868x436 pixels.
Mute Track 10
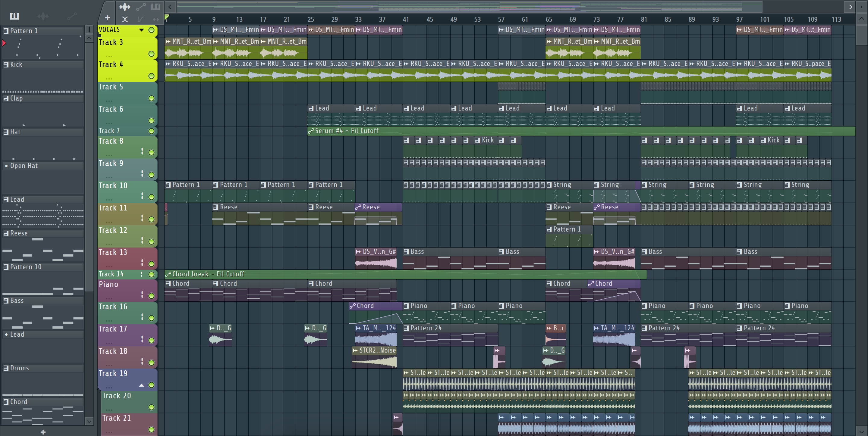(152, 197)
